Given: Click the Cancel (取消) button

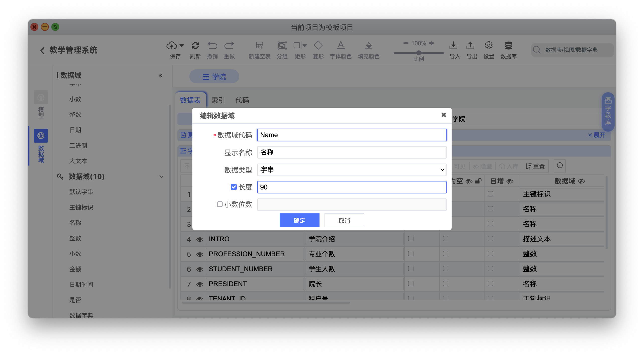Looking at the screenshot, I should tap(344, 220).
